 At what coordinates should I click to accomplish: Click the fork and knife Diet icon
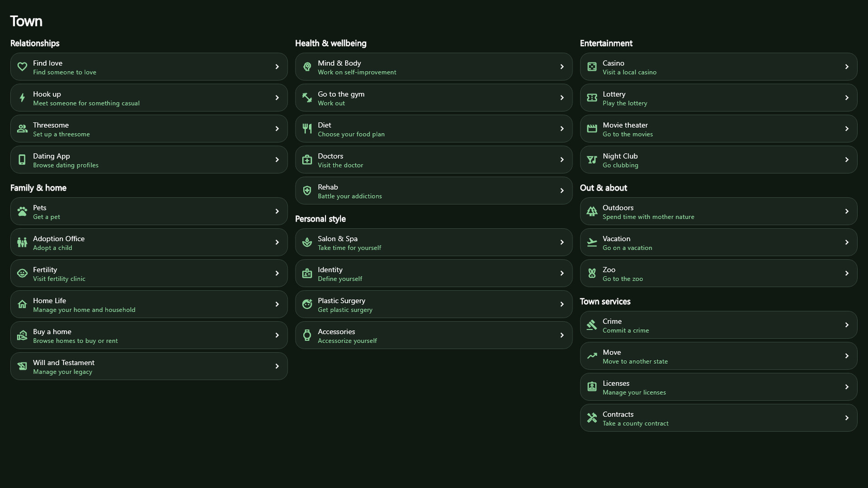click(307, 129)
